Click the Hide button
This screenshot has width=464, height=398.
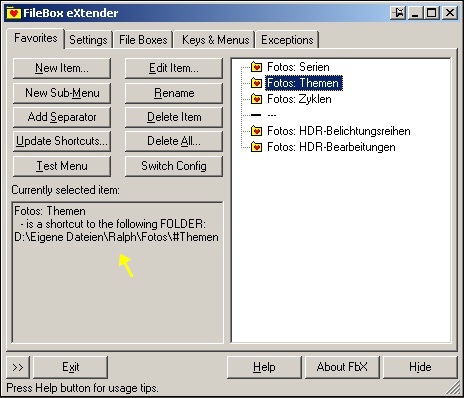pos(420,367)
